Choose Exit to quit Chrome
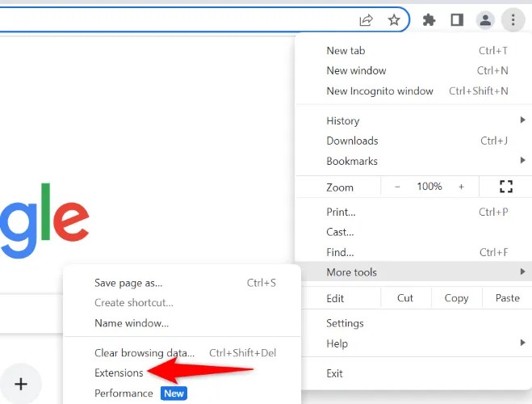The height and width of the screenshot is (404, 532). point(415,373)
